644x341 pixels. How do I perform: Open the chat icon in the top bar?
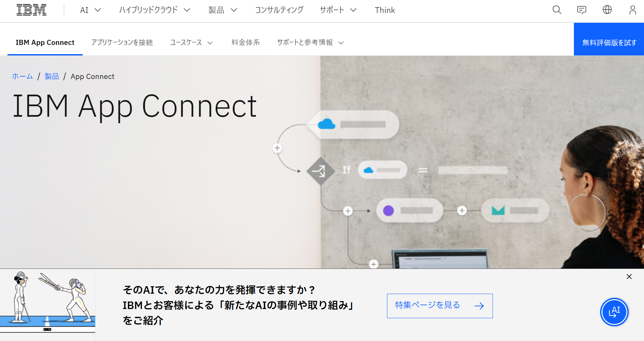(x=582, y=10)
